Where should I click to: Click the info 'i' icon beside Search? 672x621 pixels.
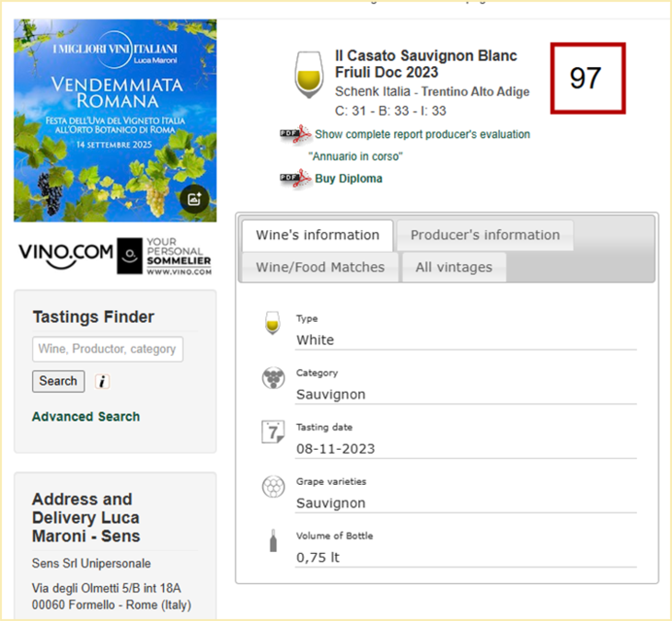point(102,381)
